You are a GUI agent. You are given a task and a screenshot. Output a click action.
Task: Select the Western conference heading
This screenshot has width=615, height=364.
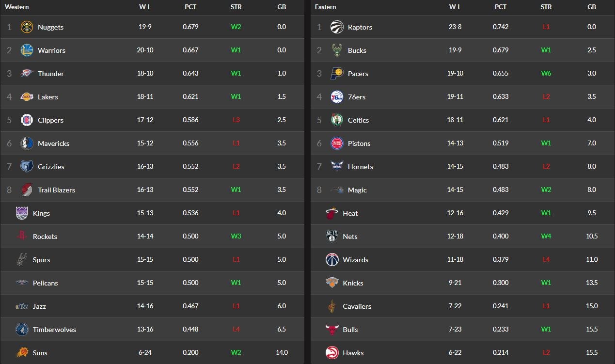point(16,7)
